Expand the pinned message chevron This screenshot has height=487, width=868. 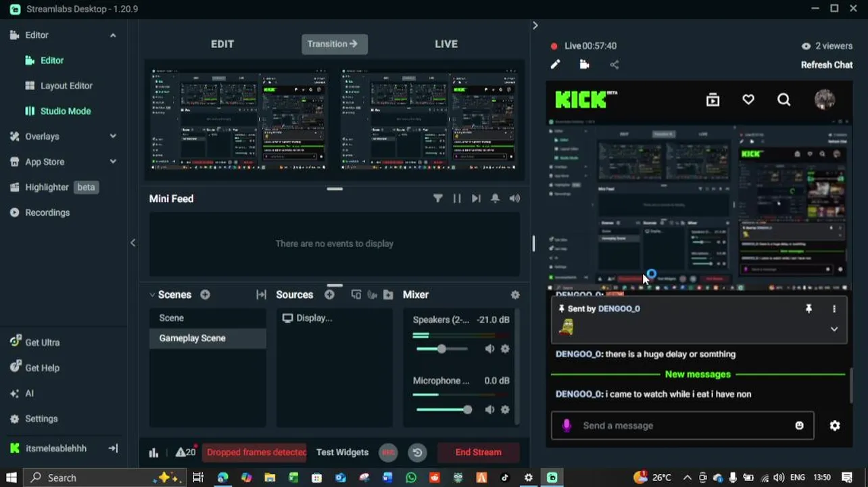[x=834, y=329]
